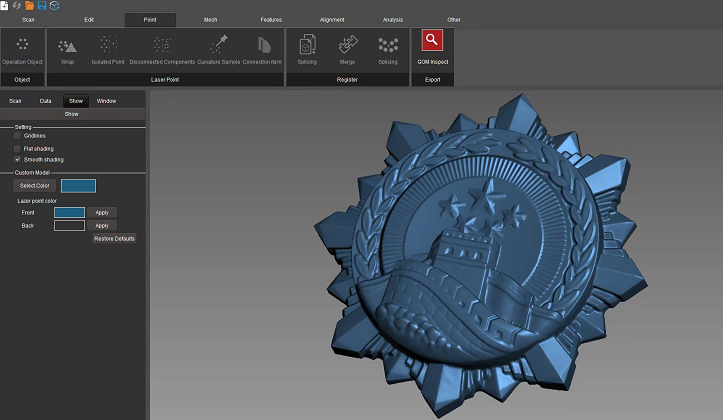Click the Show section header bar
This screenshot has width=723, height=420.
coord(73,114)
